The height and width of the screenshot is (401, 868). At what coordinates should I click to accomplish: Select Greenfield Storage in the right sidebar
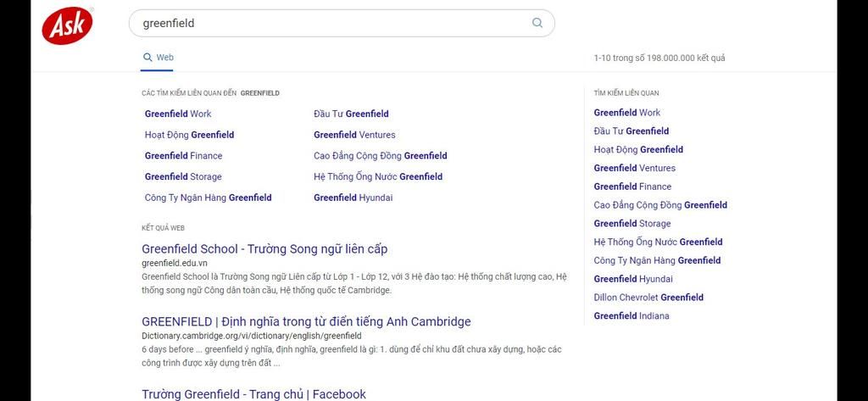point(632,224)
